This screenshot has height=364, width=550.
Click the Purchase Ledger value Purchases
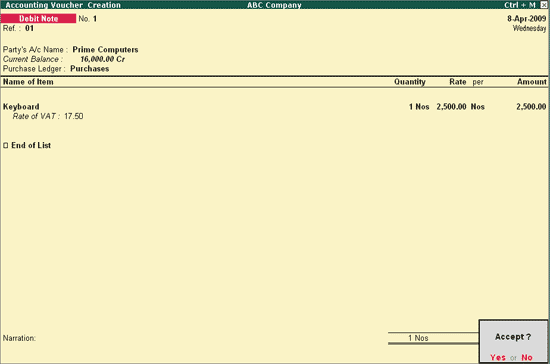(89, 69)
